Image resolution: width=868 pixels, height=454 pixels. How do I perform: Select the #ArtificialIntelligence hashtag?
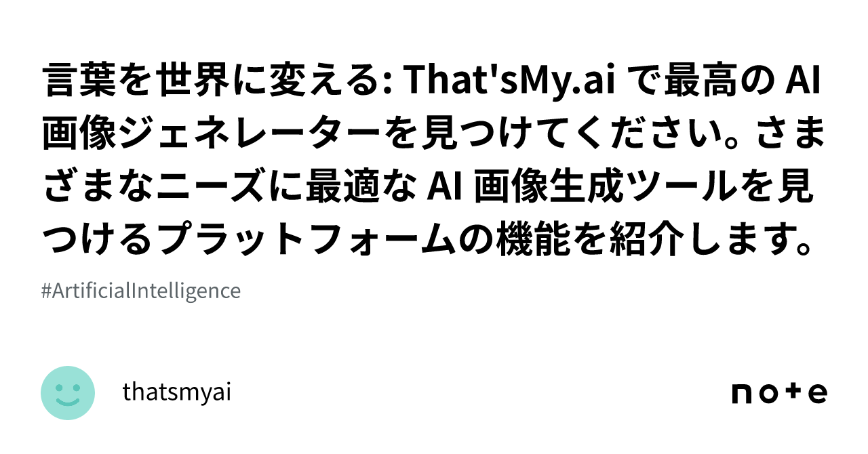141,291
